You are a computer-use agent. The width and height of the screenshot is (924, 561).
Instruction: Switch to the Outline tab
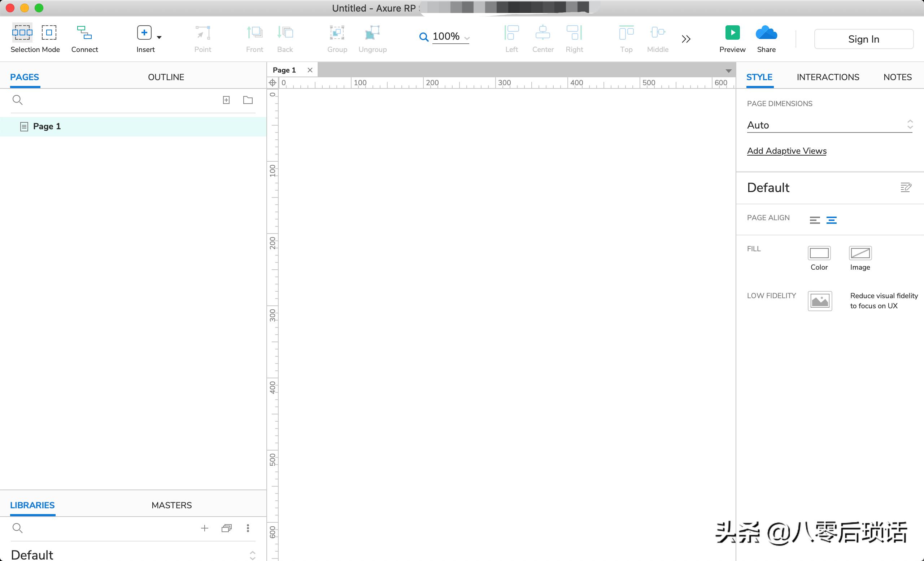166,77
